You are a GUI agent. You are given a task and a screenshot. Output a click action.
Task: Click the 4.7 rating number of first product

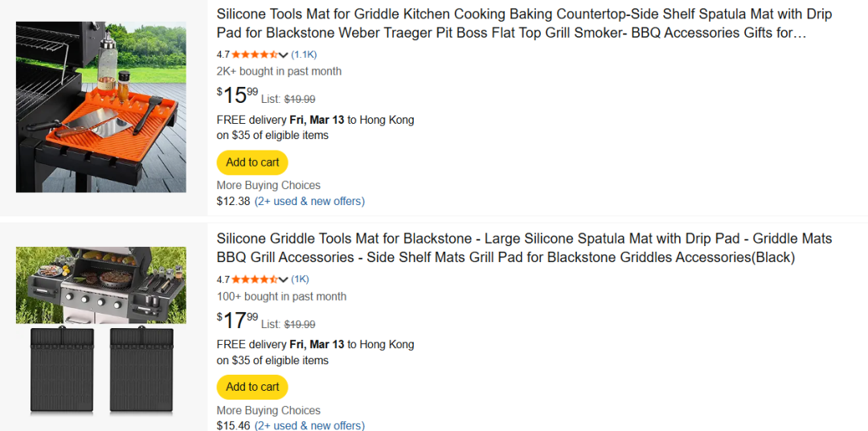(x=223, y=55)
